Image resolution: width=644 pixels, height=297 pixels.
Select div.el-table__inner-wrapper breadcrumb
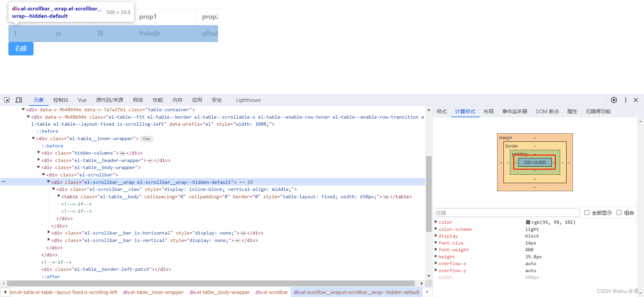pyautogui.click(x=153, y=292)
